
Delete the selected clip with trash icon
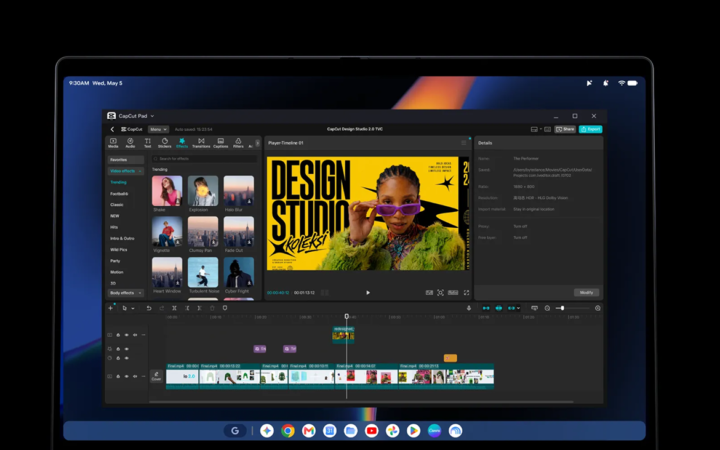212,308
